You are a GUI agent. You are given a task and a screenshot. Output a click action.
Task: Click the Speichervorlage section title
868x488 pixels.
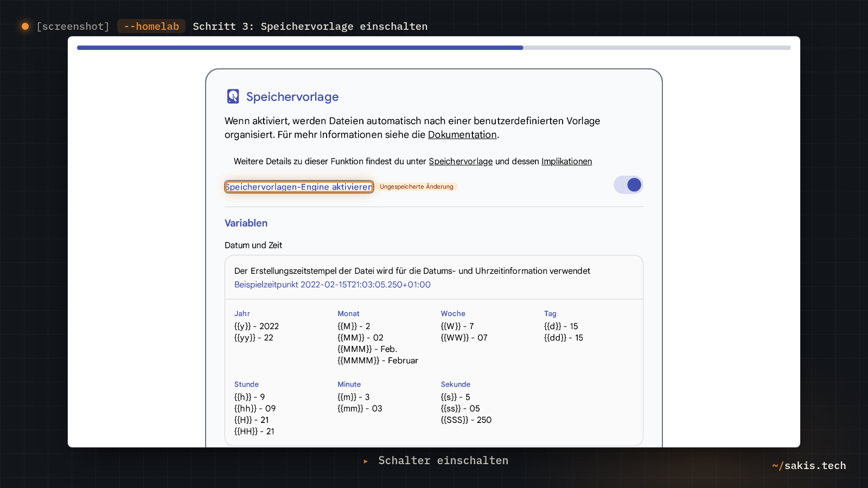tap(292, 97)
